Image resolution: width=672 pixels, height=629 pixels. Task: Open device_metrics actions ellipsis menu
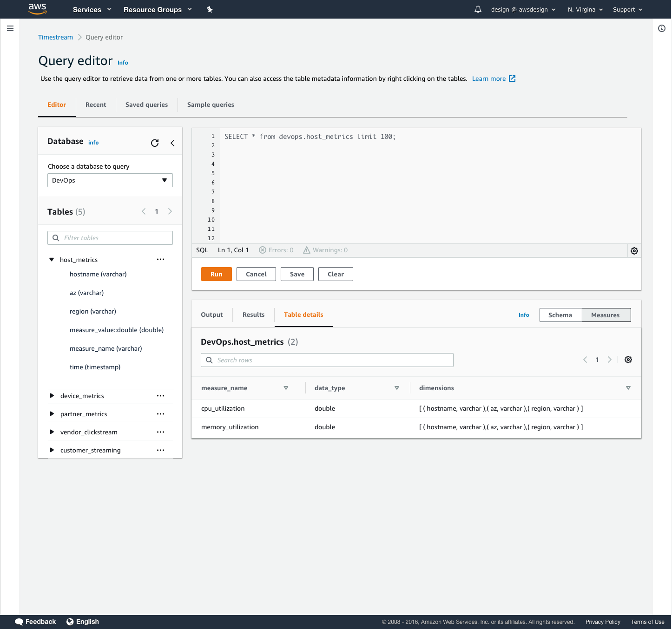point(161,396)
